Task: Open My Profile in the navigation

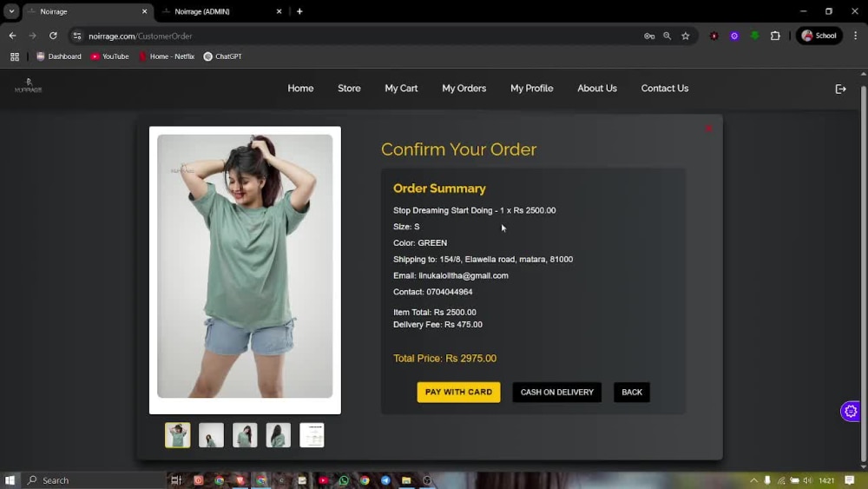Action: tap(531, 89)
